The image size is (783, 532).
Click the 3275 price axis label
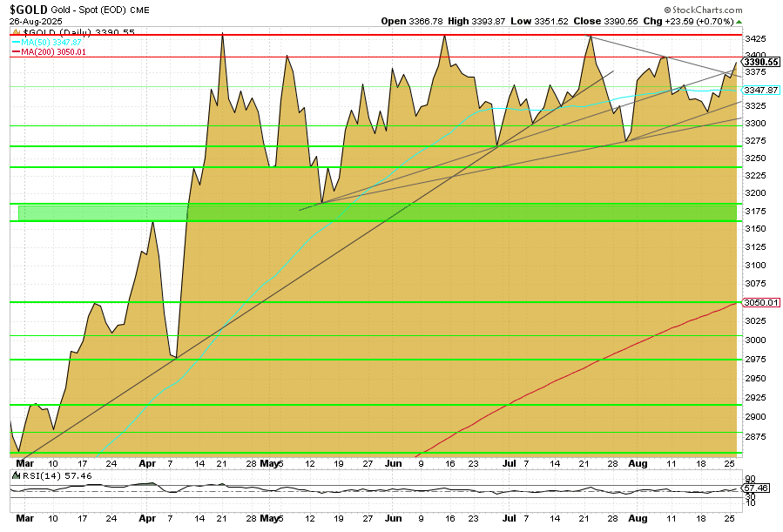pos(755,141)
